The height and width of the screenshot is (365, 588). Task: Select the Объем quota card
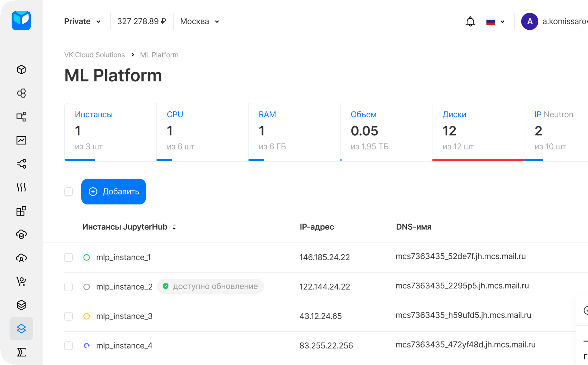click(386, 132)
